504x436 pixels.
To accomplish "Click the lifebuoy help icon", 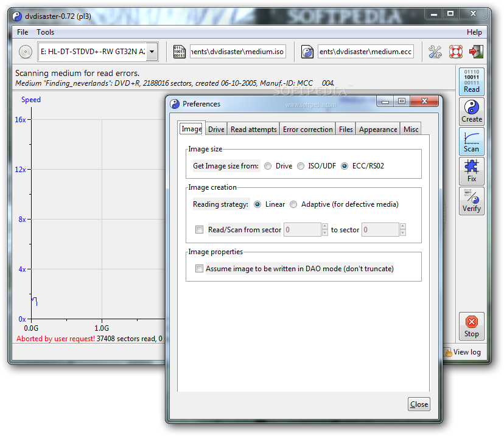I will tap(455, 52).
